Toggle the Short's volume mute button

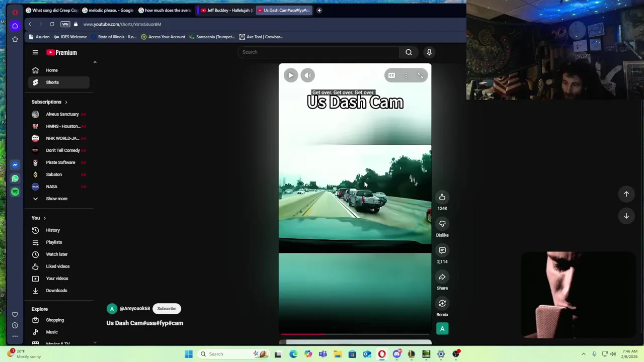tap(308, 75)
